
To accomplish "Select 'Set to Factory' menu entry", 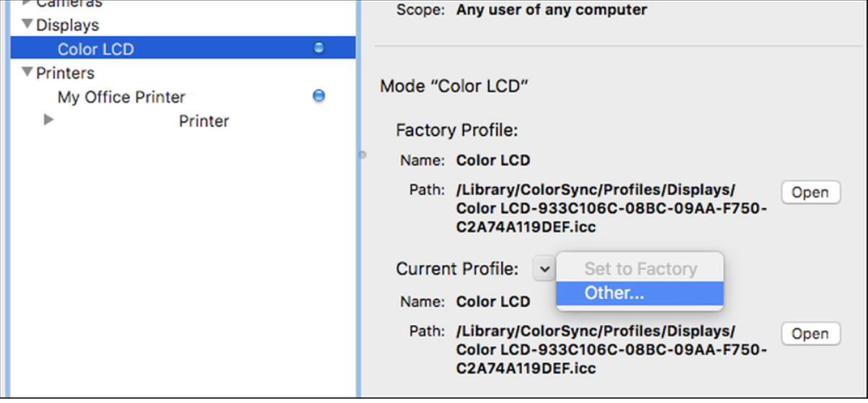I will point(639,269).
